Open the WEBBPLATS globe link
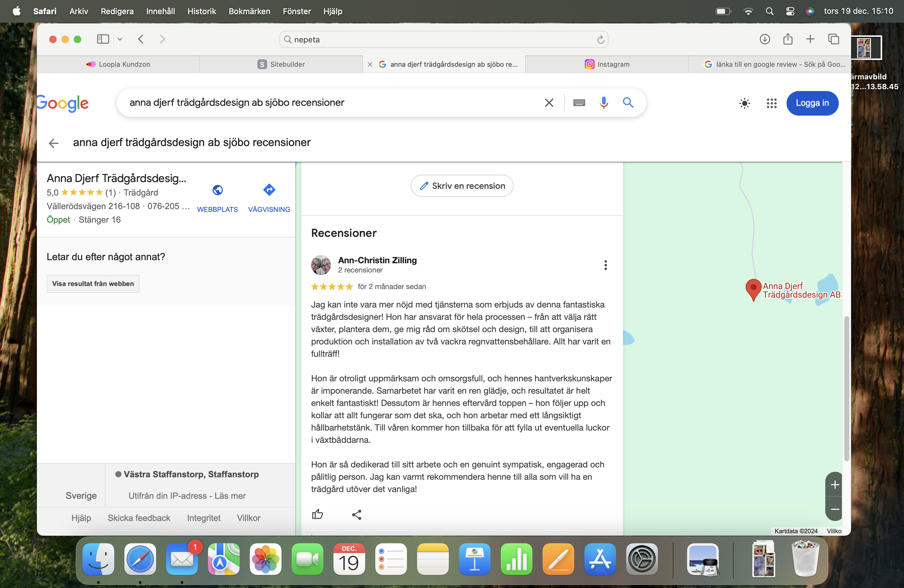 (x=217, y=198)
